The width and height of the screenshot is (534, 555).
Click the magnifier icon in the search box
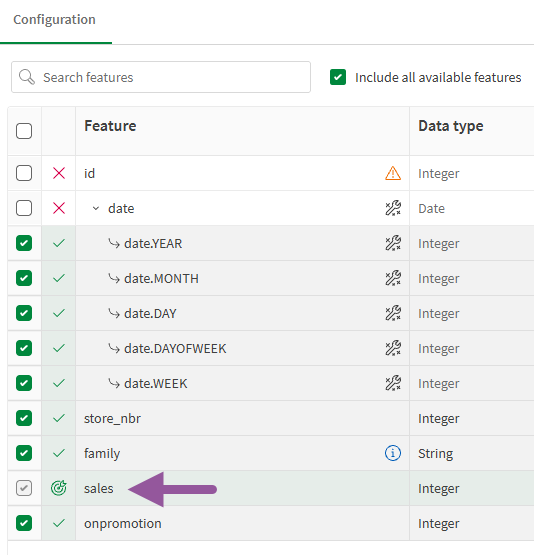point(27,77)
